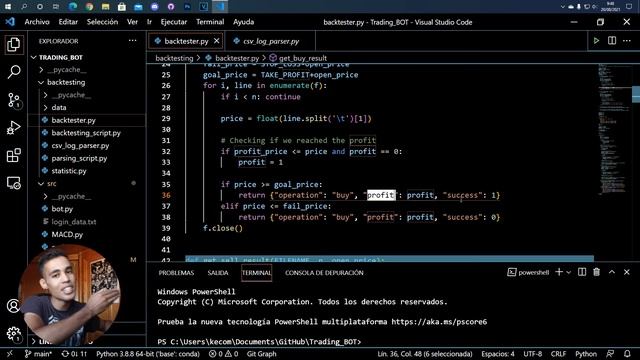
Task: Open editor More Actions ellipsis
Action: 627,41
